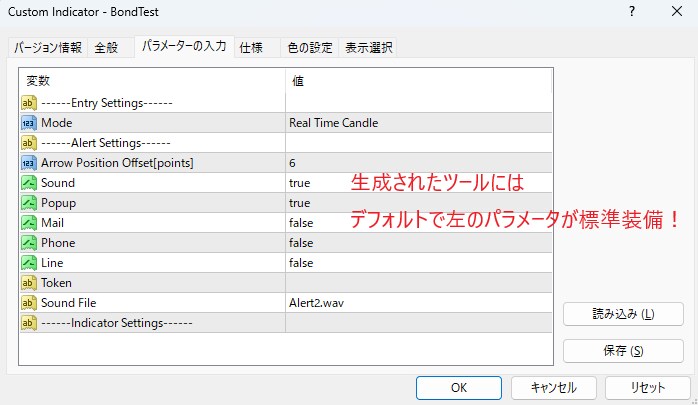
Task: Click the string icon beside Token
Action: click(28, 283)
